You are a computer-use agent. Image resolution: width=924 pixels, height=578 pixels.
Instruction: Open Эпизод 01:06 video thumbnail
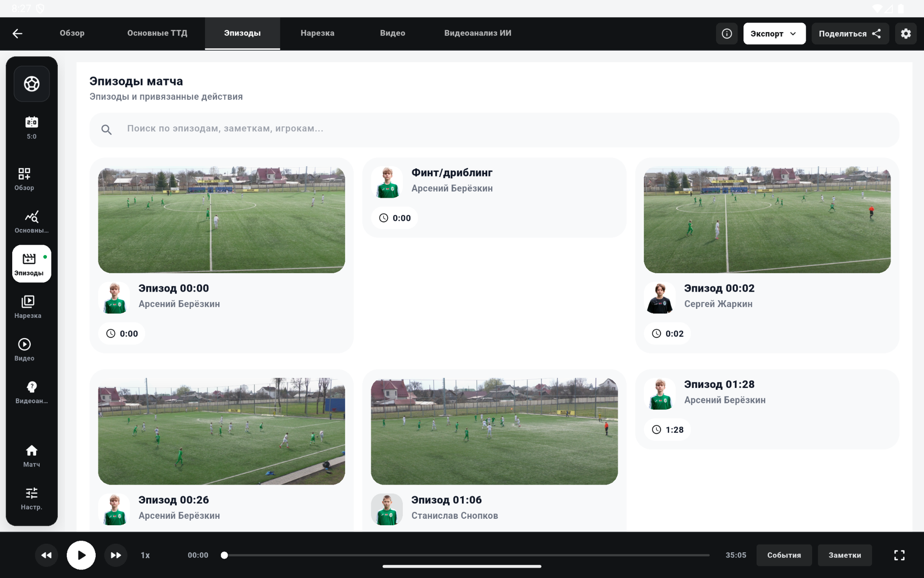point(494,431)
